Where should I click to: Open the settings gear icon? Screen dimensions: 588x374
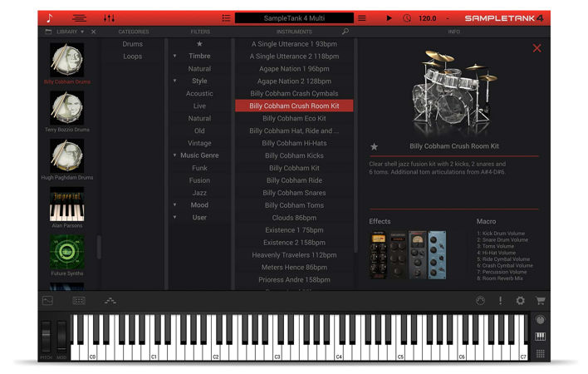pos(520,301)
